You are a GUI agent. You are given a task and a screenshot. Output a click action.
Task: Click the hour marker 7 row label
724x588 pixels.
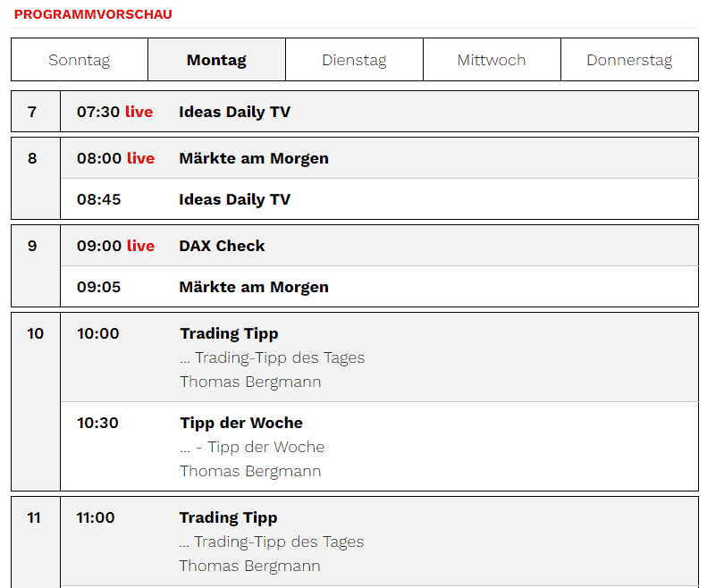pos(33,112)
